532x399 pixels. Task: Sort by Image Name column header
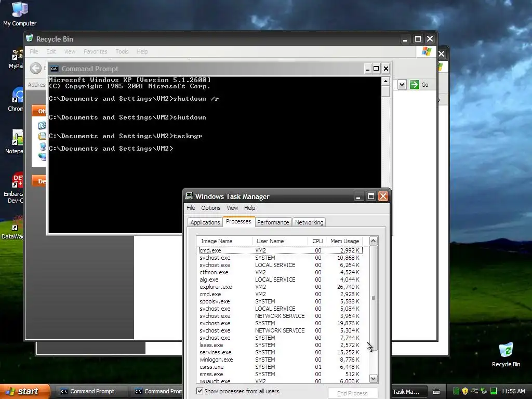224,241
